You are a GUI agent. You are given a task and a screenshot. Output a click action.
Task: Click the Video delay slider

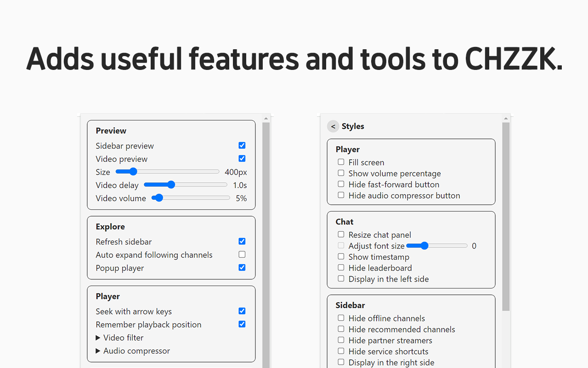pos(186,185)
